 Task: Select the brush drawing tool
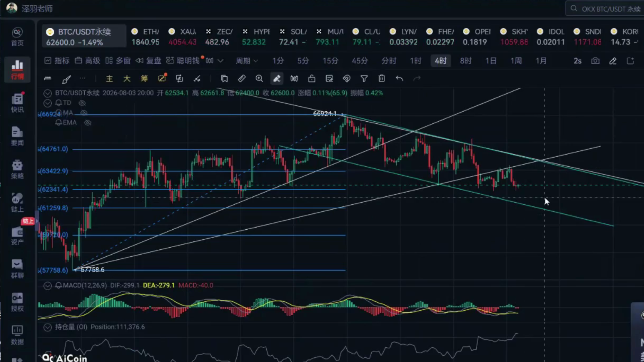coord(66,79)
